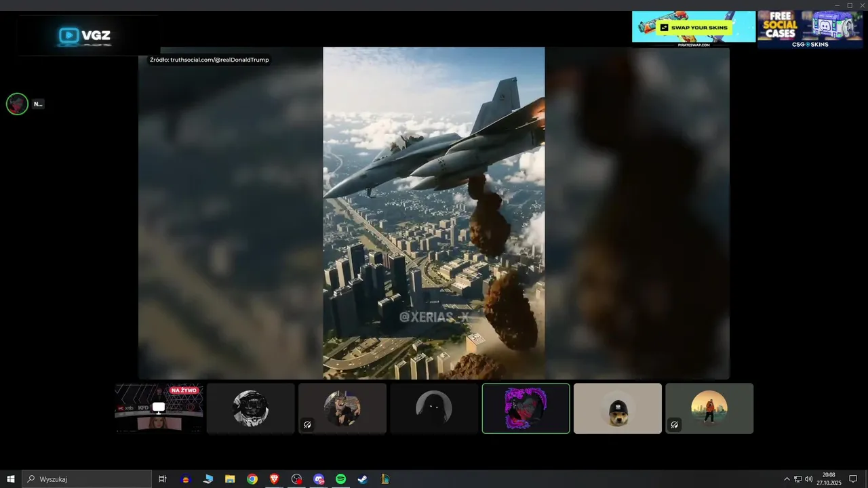The image size is (868, 488).
Task: Click the speaking user avatar at left
Action: click(17, 104)
